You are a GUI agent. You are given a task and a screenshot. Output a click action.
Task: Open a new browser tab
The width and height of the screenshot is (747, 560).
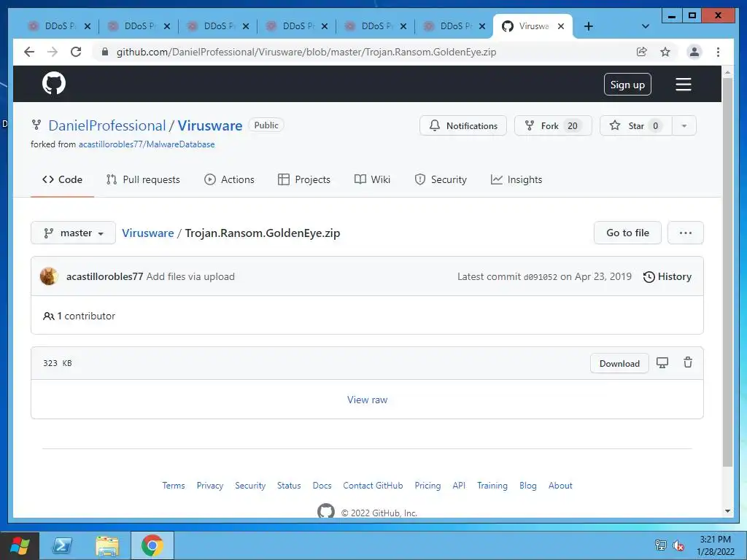tap(589, 26)
